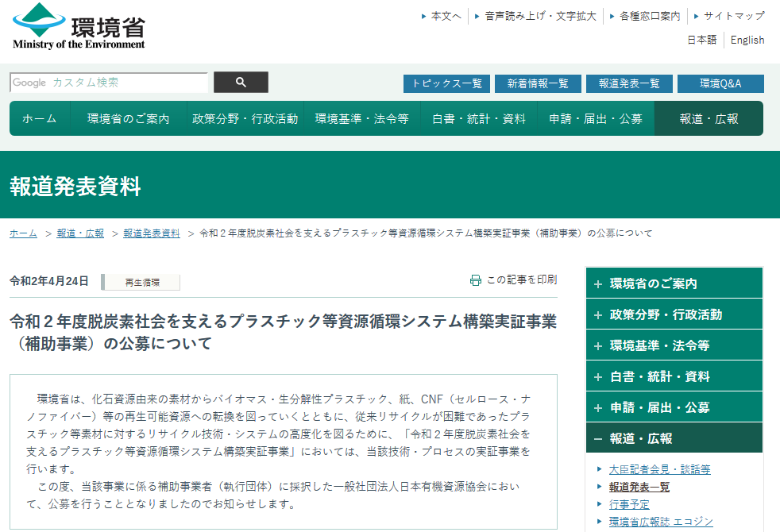Click the トピックス一覧 button
Image resolution: width=780 pixels, height=532 pixels.
(446, 83)
